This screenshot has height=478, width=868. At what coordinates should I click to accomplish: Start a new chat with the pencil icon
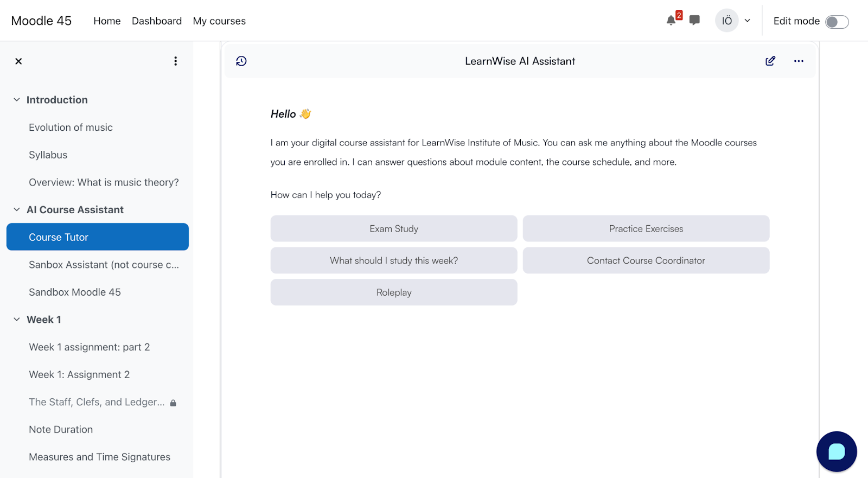[x=770, y=61]
